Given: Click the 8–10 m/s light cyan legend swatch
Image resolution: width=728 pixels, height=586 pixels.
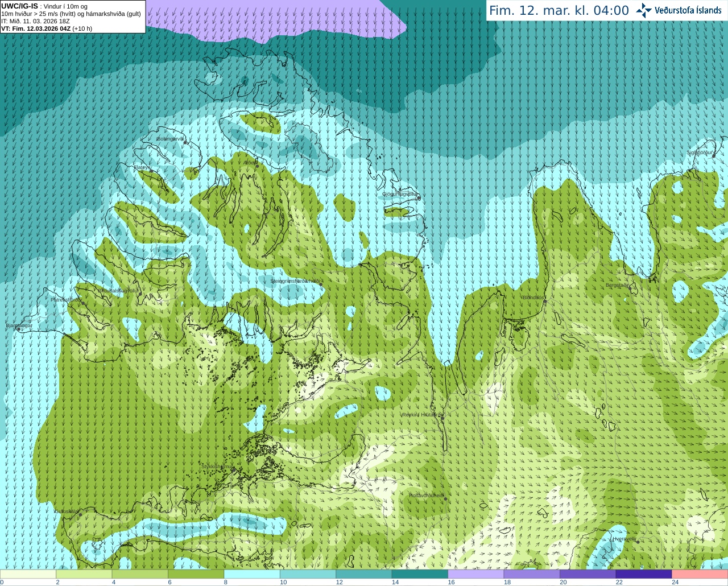Looking at the screenshot, I should point(252,574).
